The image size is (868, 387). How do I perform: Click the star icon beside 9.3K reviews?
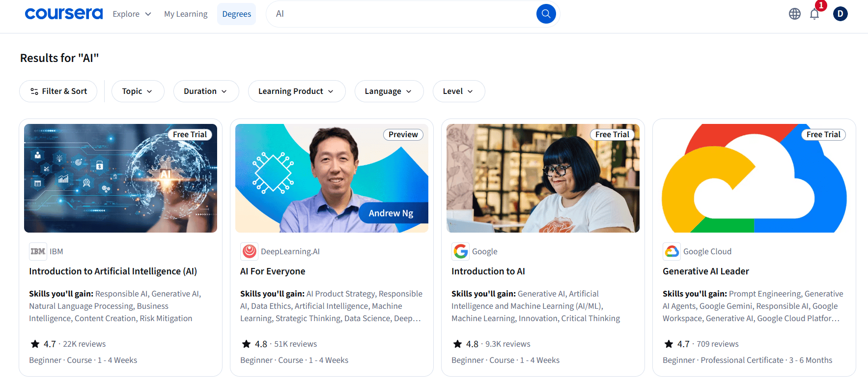(x=457, y=344)
